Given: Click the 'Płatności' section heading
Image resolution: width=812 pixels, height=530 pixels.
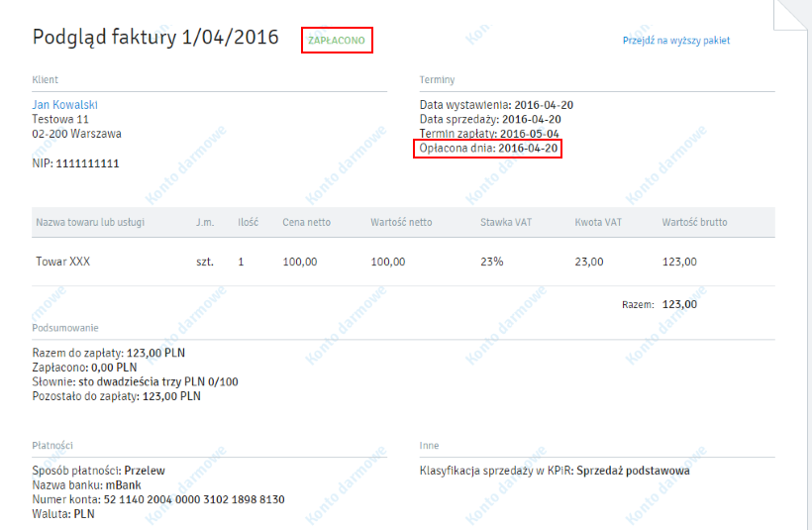Looking at the screenshot, I should tap(52, 446).
